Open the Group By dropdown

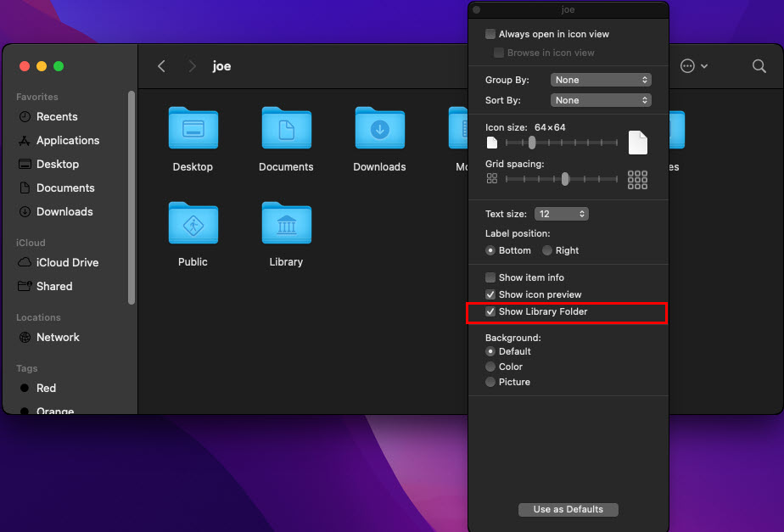[601, 80]
